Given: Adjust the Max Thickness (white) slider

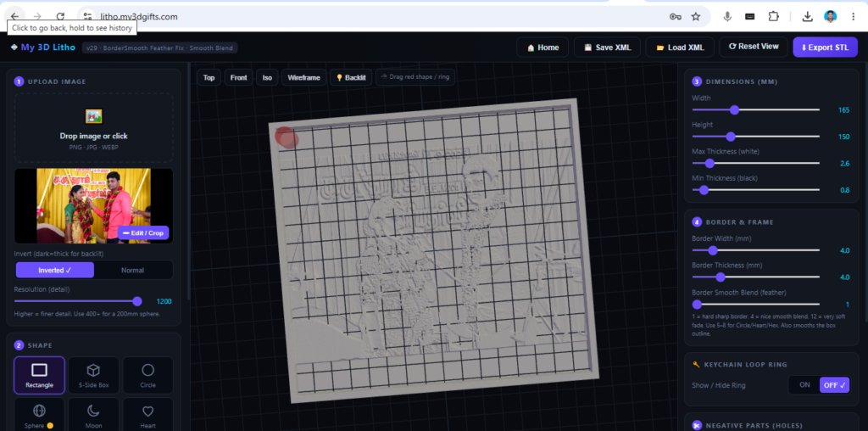Looking at the screenshot, I should (755, 163).
